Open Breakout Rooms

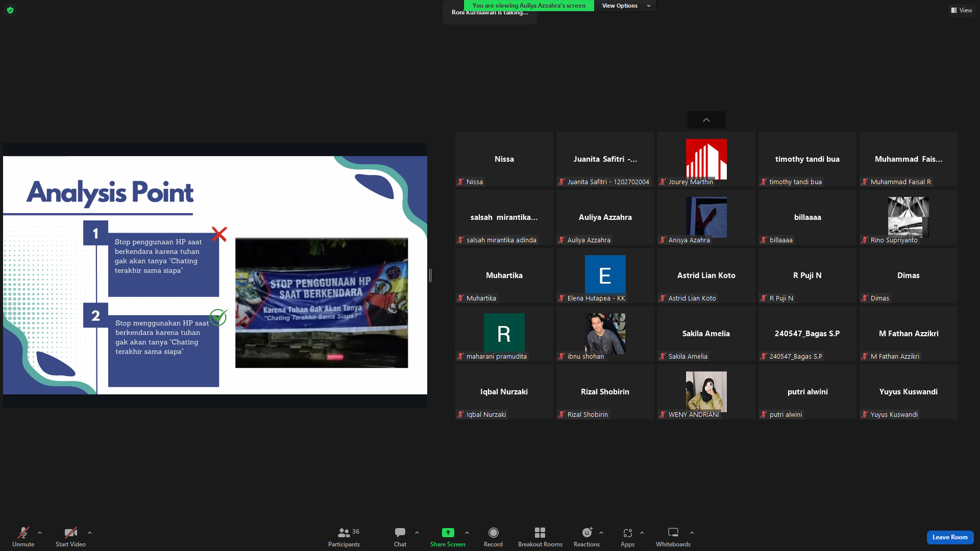[540, 537]
